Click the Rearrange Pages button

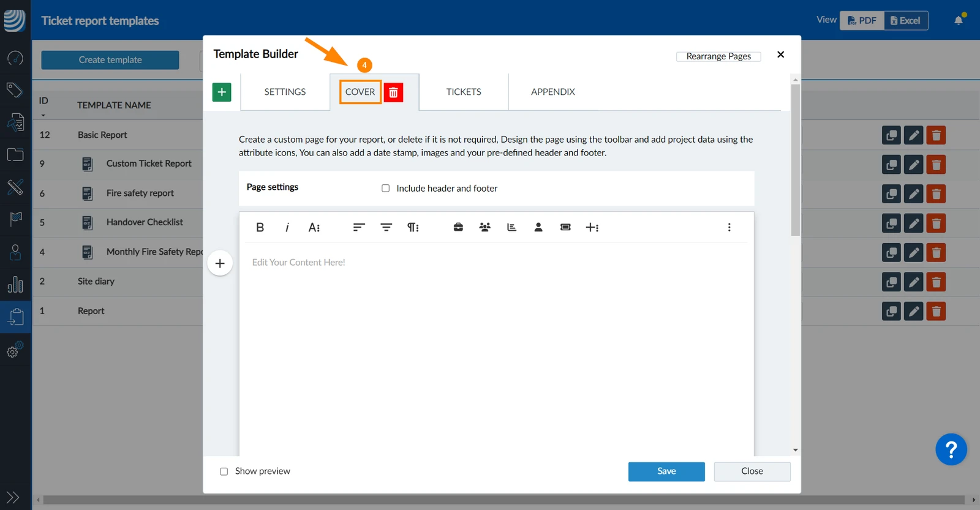(x=718, y=56)
